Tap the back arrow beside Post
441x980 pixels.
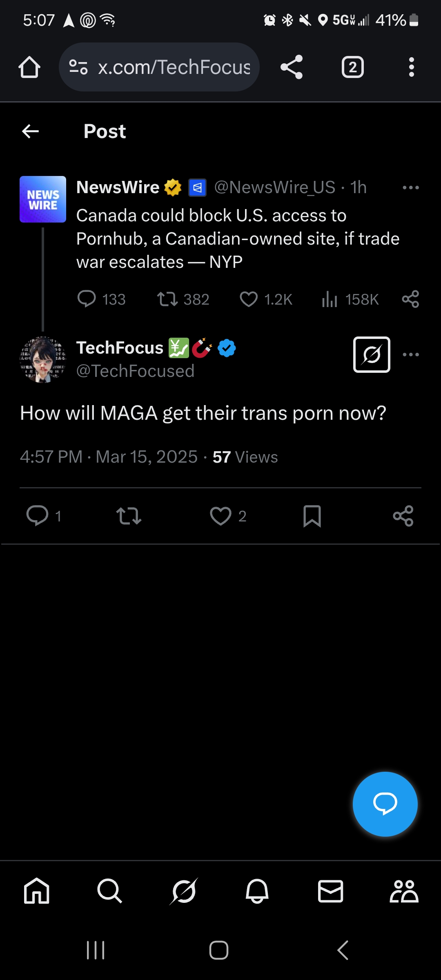[x=30, y=131]
